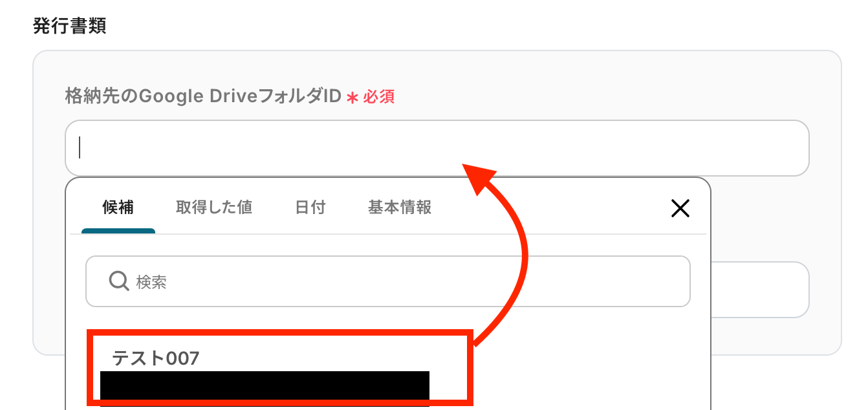Click the 発行書類 section heading
The height and width of the screenshot is (410, 868).
[70, 26]
